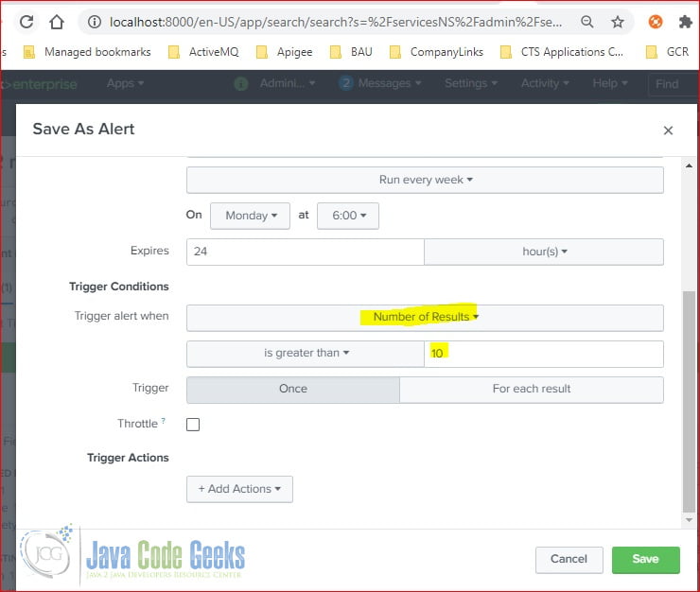Open Managed bookmarks folder
Viewport: 700px width, 592px height.
[87, 52]
